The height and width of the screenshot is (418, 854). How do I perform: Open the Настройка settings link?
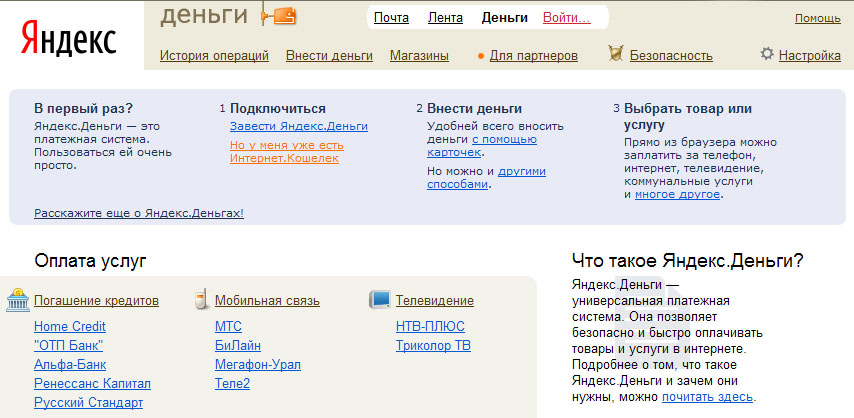click(809, 56)
